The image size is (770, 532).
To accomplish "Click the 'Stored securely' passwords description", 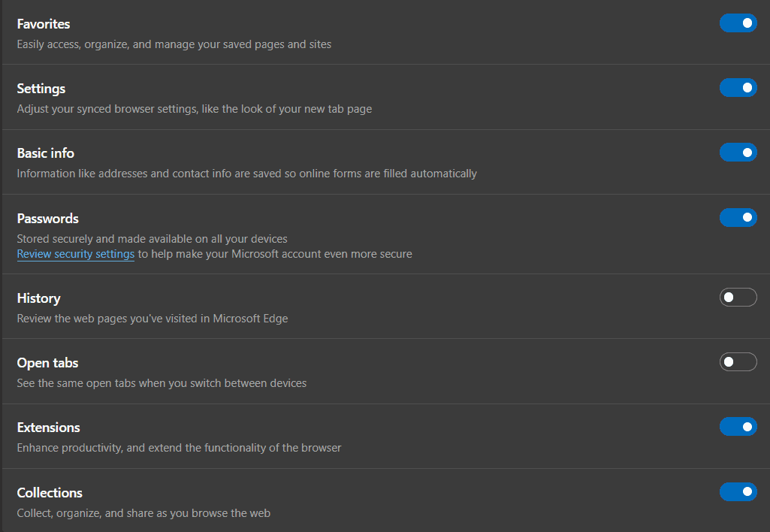I will (152, 239).
